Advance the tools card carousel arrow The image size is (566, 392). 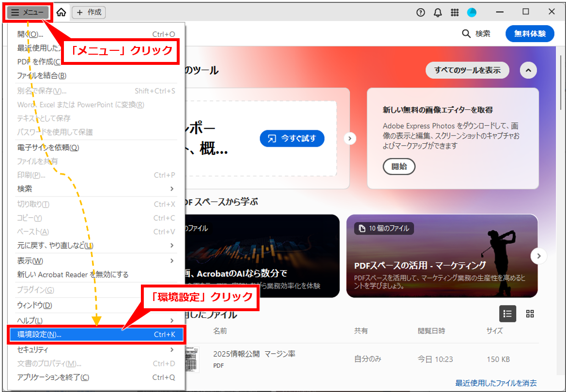[x=350, y=138]
